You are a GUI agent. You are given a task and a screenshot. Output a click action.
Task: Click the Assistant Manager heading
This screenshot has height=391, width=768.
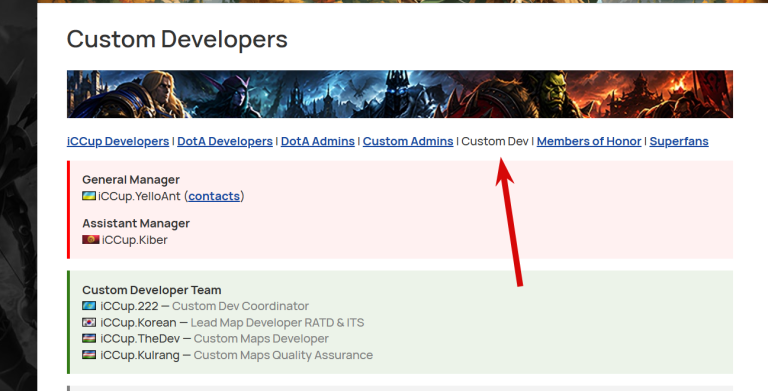136,223
